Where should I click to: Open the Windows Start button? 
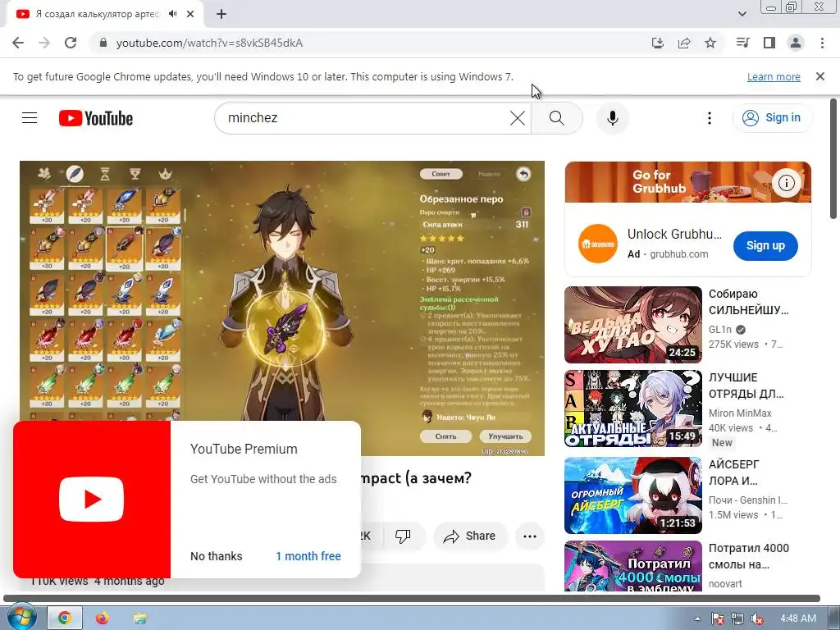21,618
